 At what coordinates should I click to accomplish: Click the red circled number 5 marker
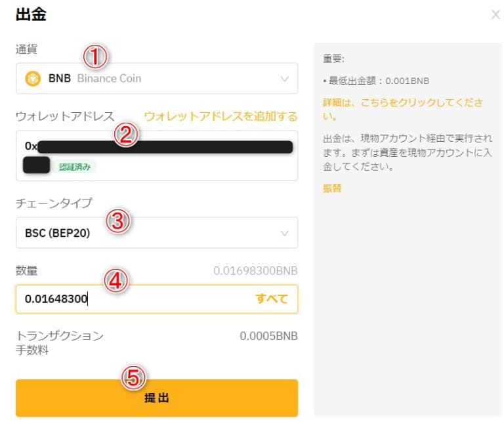pyautogui.click(x=133, y=377)
